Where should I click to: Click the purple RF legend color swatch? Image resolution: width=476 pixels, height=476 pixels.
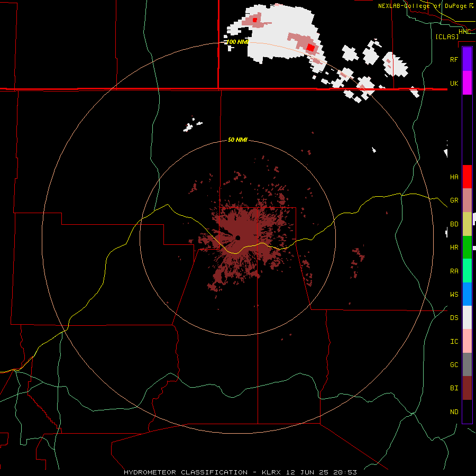pyautogui.click(x=467, y=59)
